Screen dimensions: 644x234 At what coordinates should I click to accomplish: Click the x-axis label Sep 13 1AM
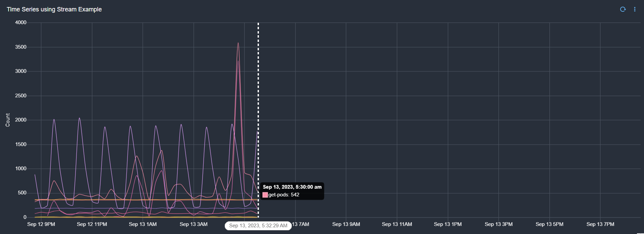click(x=143, y=224)
